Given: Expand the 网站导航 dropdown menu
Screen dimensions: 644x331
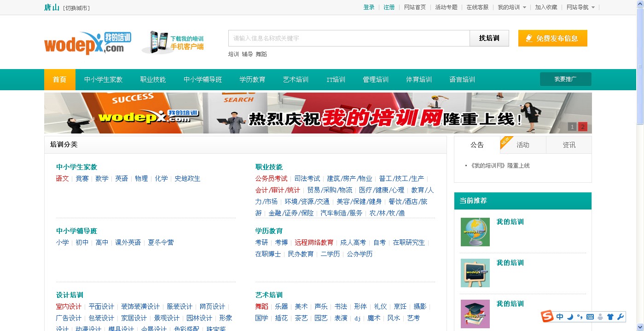Looking at the screenshot, I should 580,7.
